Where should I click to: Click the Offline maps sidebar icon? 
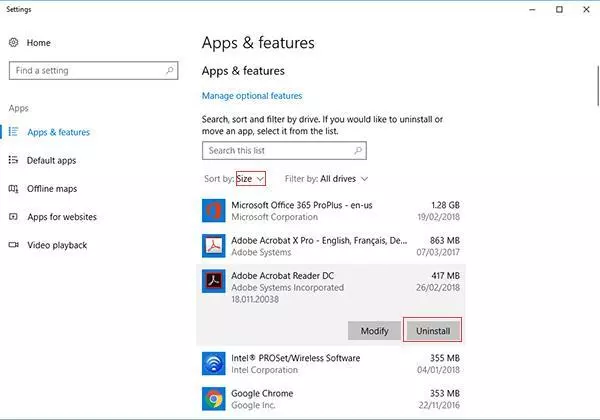13,189
